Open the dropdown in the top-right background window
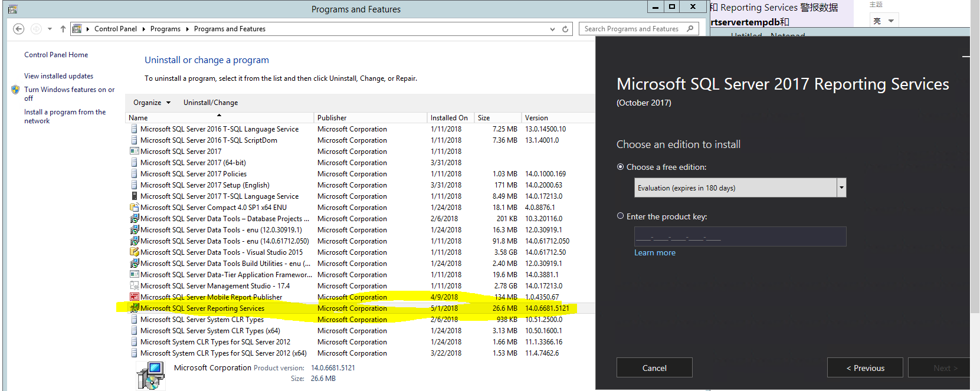The image size is (980, 391). coord(891,21)
